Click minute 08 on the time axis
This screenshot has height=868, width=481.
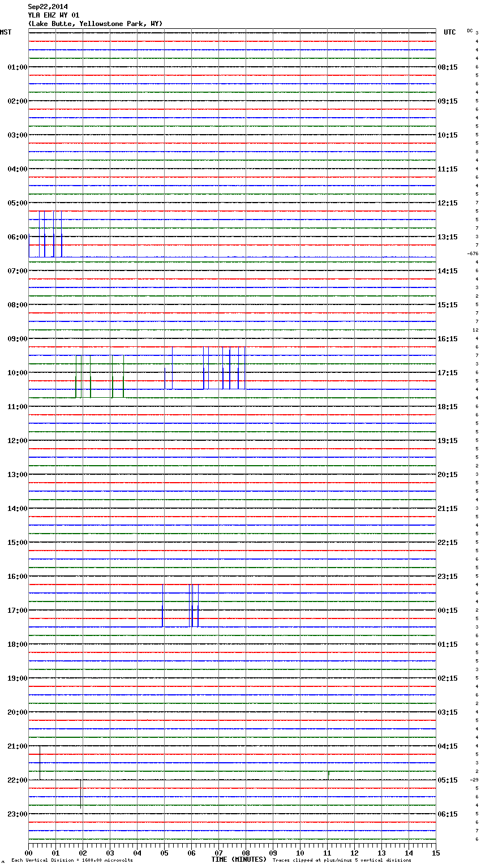(246, 853)
